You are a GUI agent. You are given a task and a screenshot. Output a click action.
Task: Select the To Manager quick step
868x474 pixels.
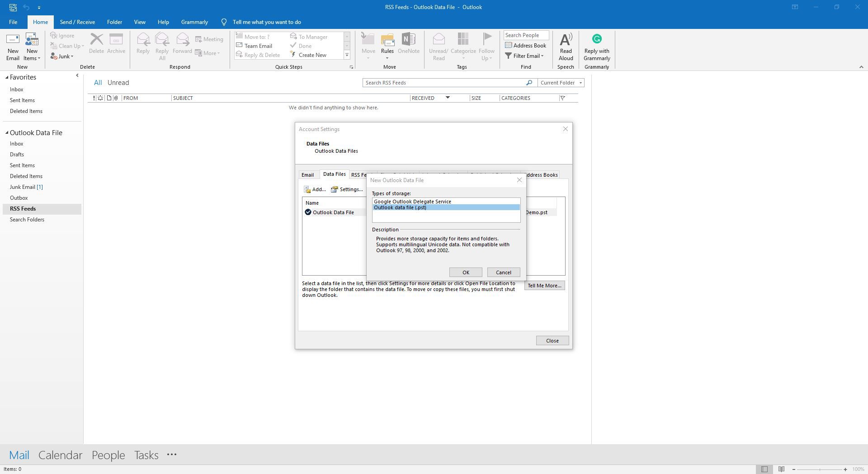[x=309, y=37]
